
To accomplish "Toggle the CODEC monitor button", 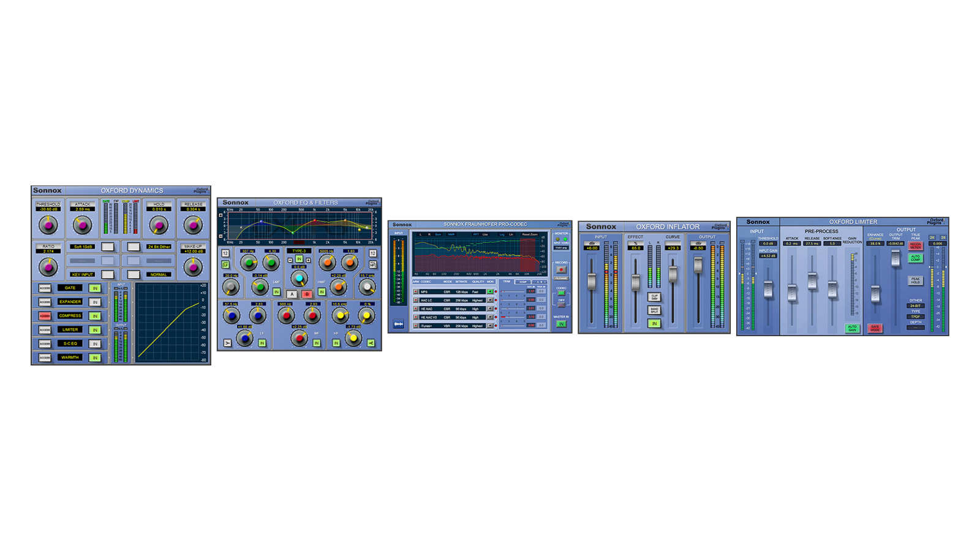I will pos(562,293).
